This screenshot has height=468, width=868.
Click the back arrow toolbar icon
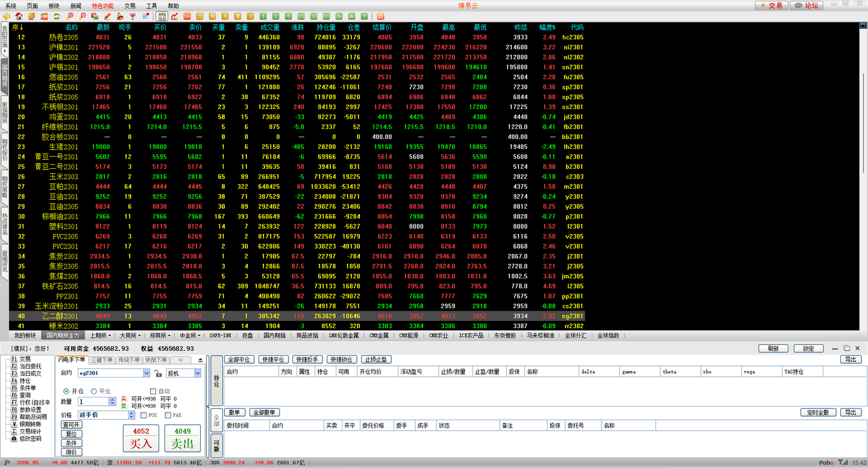[7, 16]
